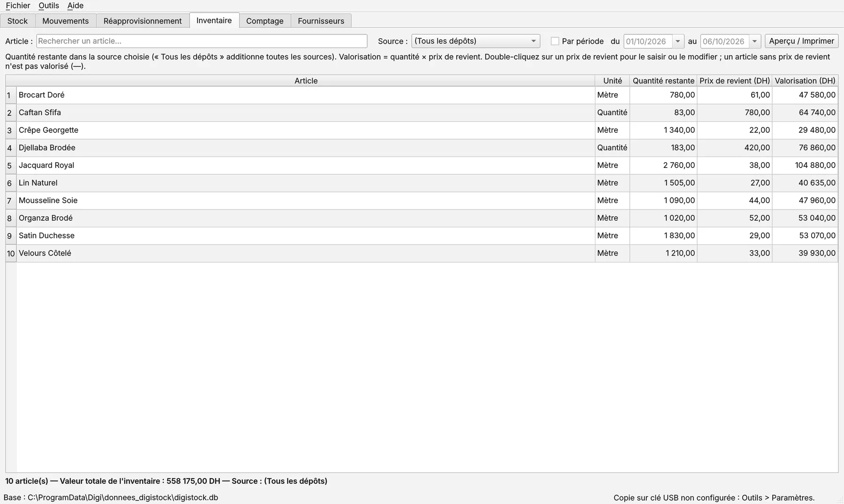Enable the Par période checkbox

[x=555, y=41]
